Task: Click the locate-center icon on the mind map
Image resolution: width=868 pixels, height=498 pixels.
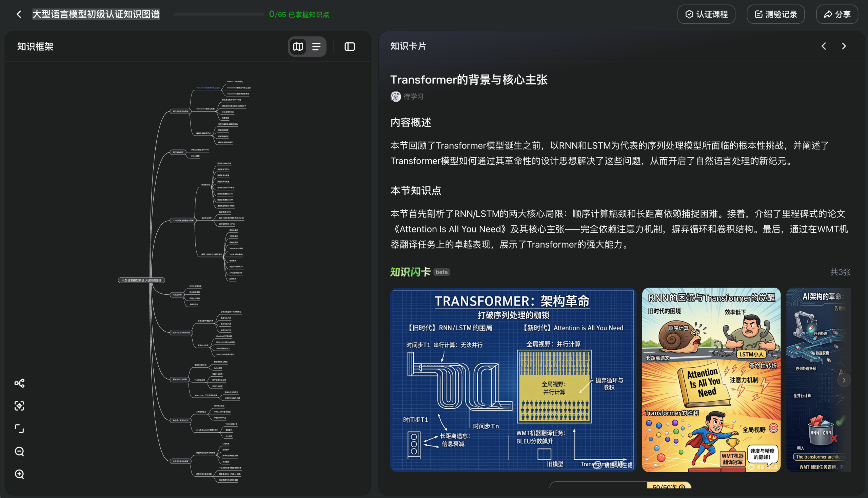Action: [x=19, y=406]
